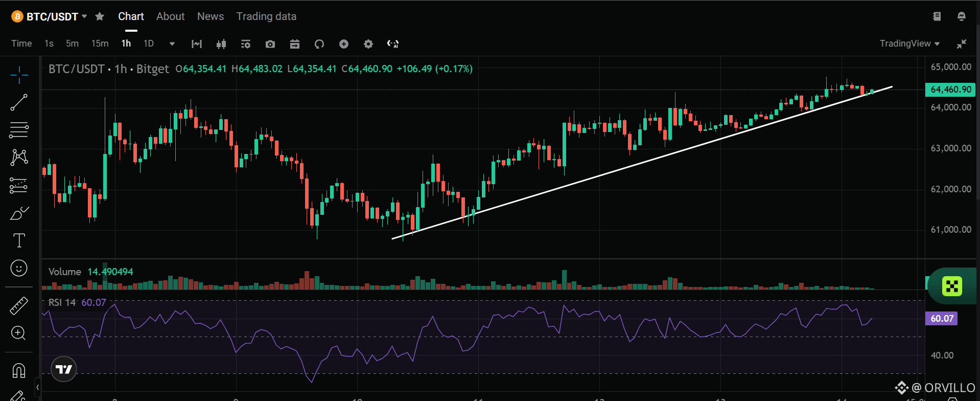980x401 pixels.
Task: Click the BTC/USDT 1h Bitget chart title
Action: pyautogui.click(x=108, y=69)
